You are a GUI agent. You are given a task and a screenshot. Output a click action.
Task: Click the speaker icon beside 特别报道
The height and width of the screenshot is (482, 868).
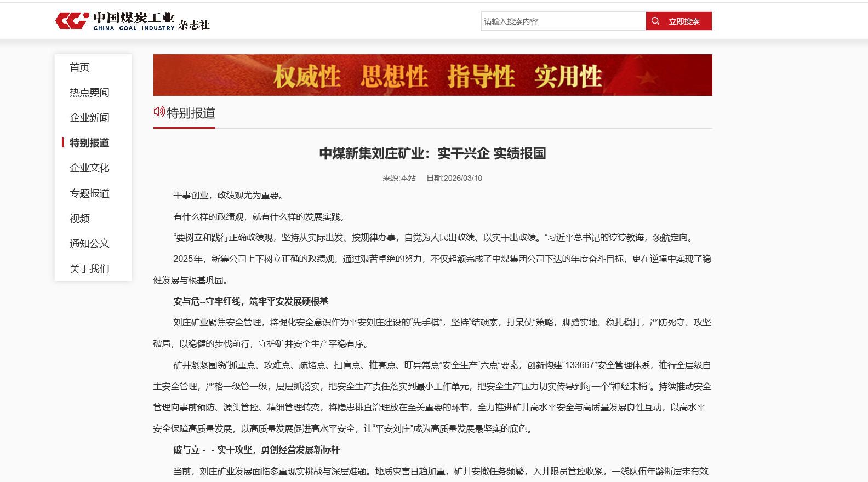click(159, 112)
